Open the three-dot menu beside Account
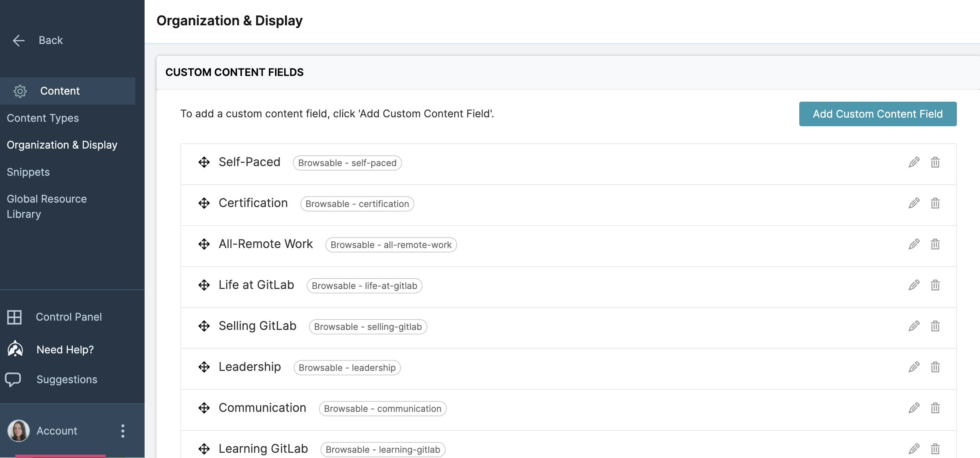The width and height of the screenshot is (980, 458). pyautogui.click(x=123, y=431)
